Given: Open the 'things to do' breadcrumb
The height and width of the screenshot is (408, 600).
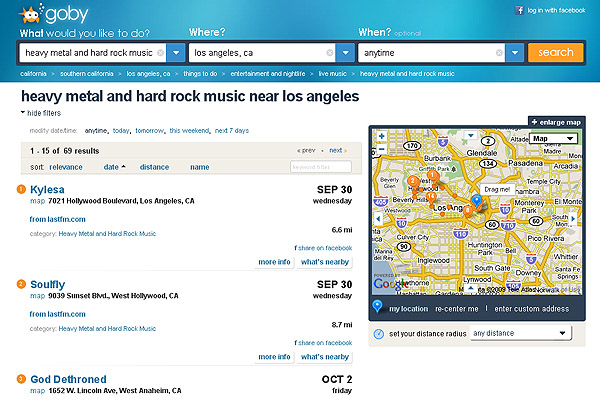Looking at the screenshot, I should coord(200,73).
